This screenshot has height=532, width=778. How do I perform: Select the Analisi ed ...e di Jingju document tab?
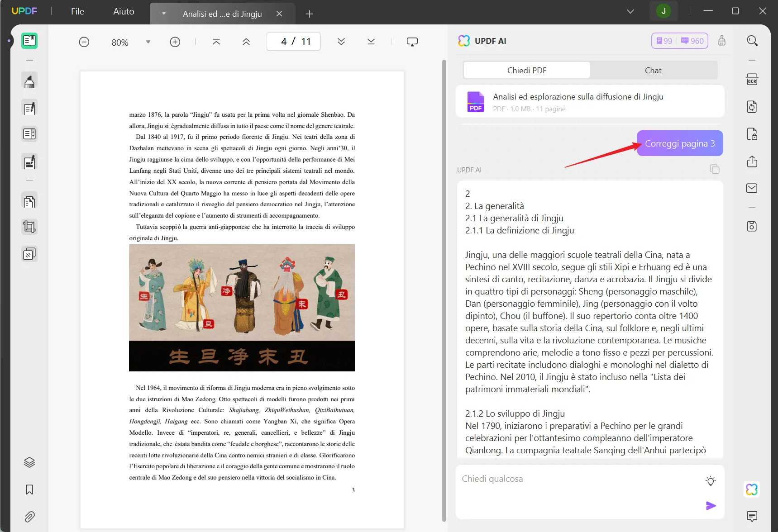pos(222,14)
